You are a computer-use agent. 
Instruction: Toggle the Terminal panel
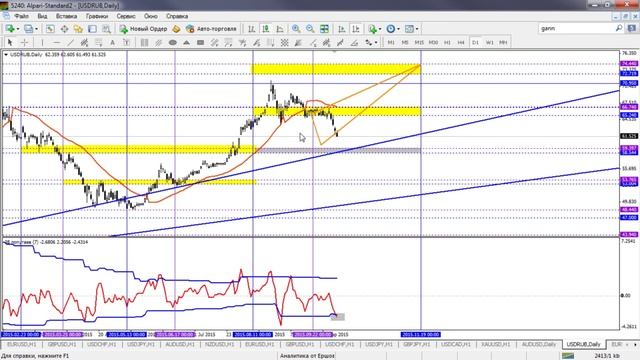[92, 29]
